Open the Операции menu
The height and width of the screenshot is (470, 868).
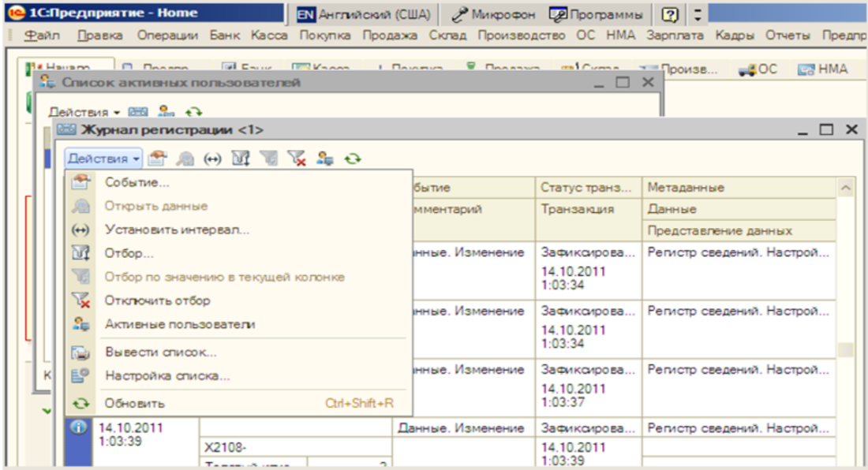pyautogui.click(x=168, y=35)
